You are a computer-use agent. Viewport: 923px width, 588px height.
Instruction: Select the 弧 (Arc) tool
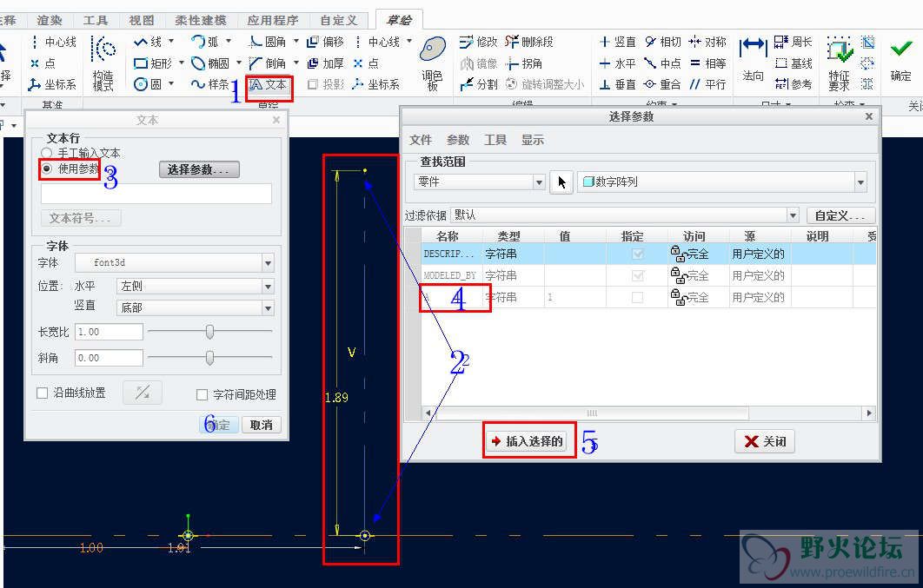[205, 42]
